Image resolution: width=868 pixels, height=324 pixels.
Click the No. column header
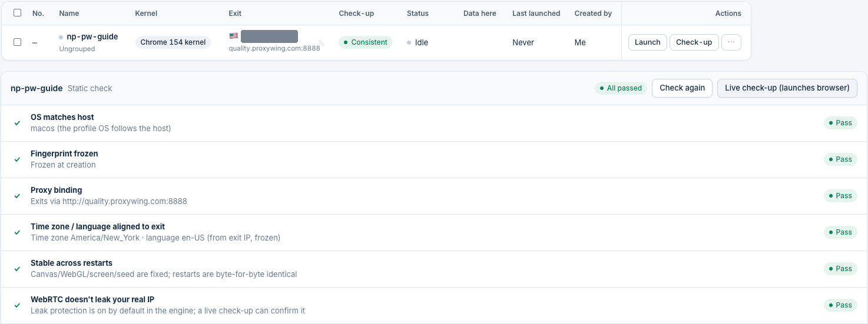point(38,13)
